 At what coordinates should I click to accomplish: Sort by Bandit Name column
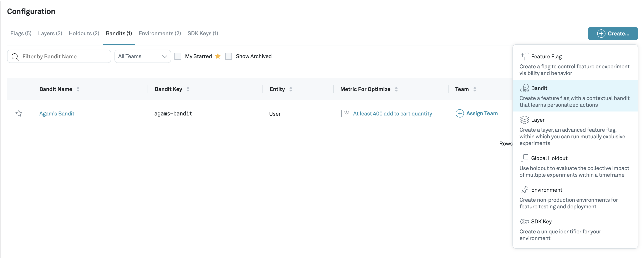click(78, 89)
